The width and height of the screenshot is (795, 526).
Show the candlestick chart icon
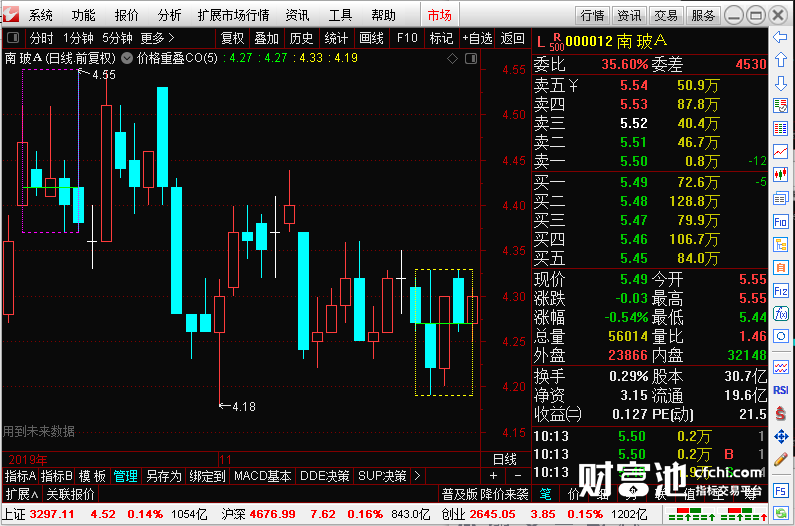pos(780,174)
